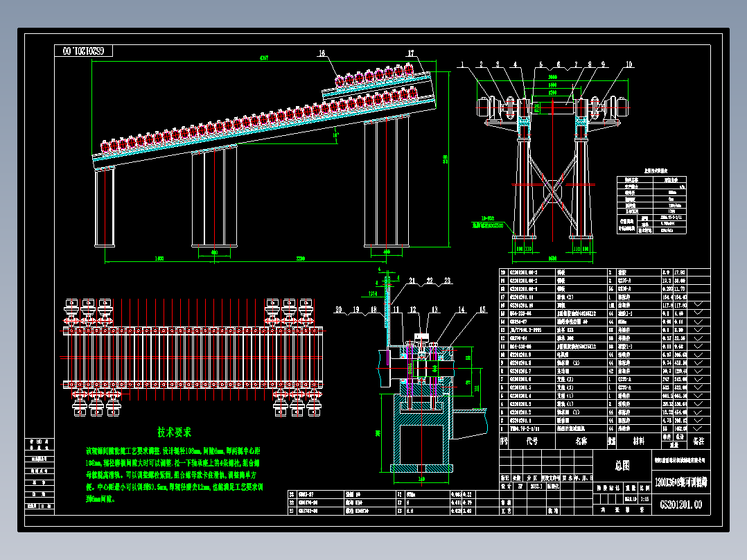Select part balloon number 3
This screenshot has width=747, height=560.
pos(498,64)
